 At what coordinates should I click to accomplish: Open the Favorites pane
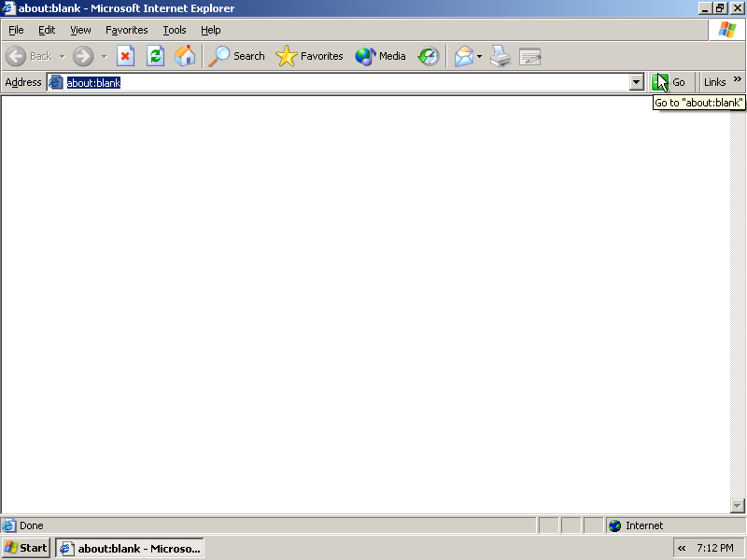[x=310, y=56]
